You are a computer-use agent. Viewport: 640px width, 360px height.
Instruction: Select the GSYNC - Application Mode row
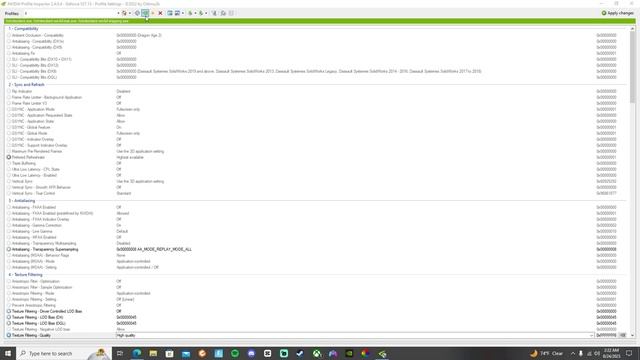pyautogui.click(x=317, y=109)
